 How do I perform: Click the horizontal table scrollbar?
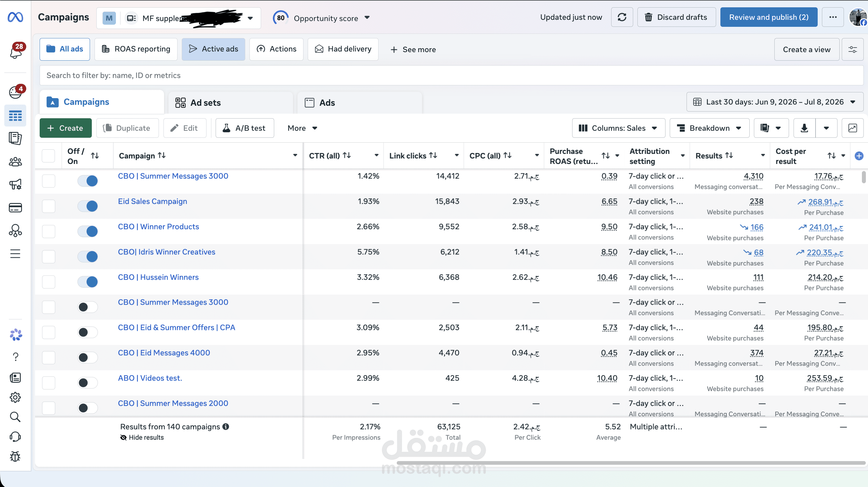[630, 463]
